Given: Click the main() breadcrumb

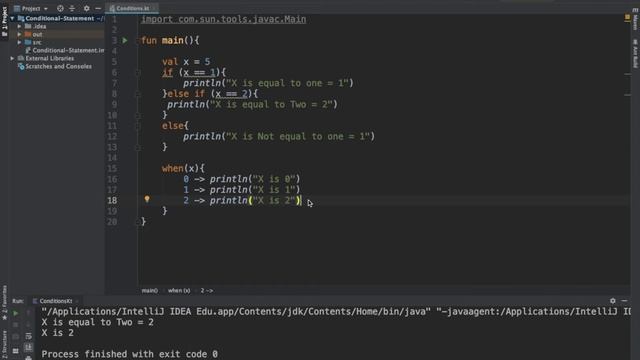Looking at the screenshot, I should tap(149, 291).
